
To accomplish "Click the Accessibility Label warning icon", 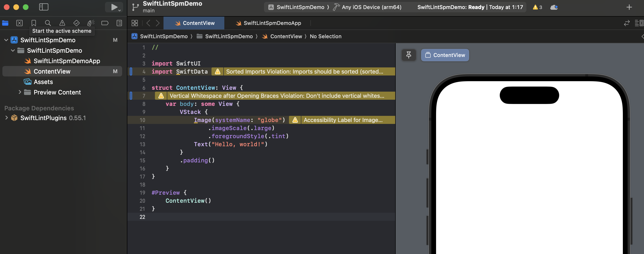I will point(295,120).
